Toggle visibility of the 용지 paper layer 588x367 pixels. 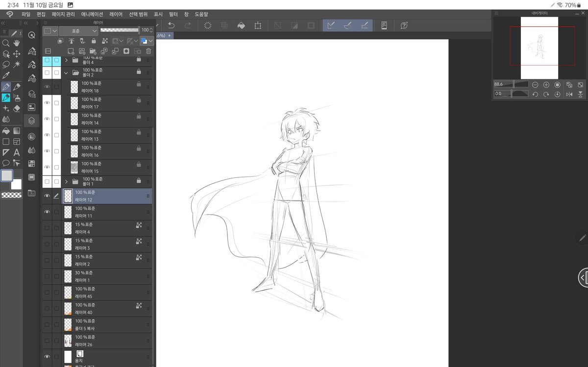tap(47, 356)
